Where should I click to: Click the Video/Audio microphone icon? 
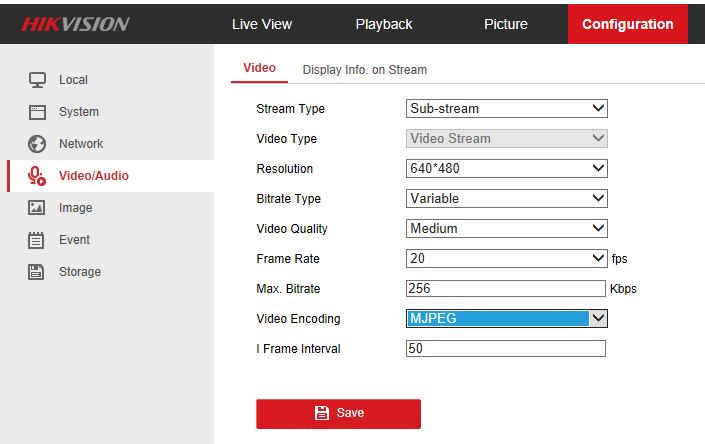[37, 176]
